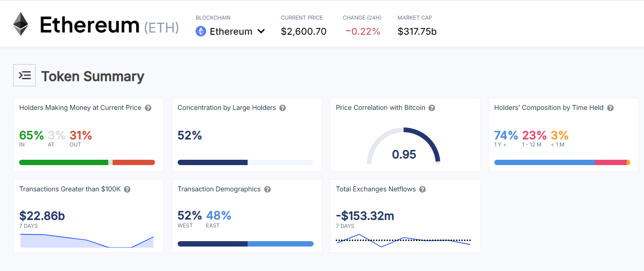Click the Ethereum diamond logo in header
Screen dimensions: 644x271
(x=20, y=24)
